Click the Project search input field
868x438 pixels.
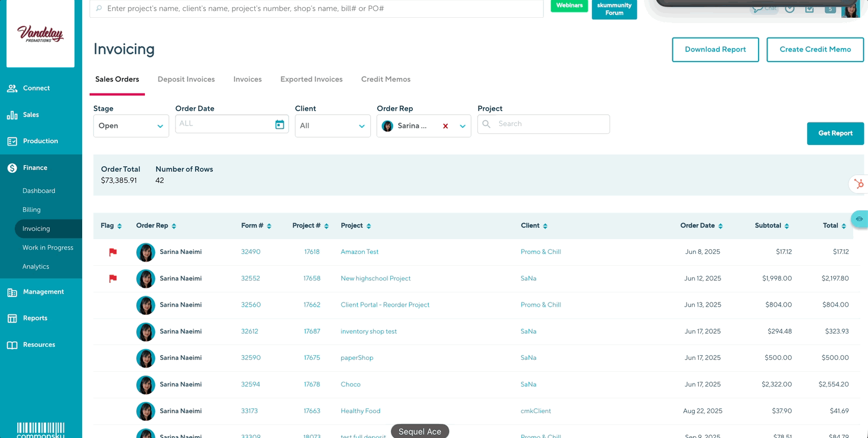(543, 124)
